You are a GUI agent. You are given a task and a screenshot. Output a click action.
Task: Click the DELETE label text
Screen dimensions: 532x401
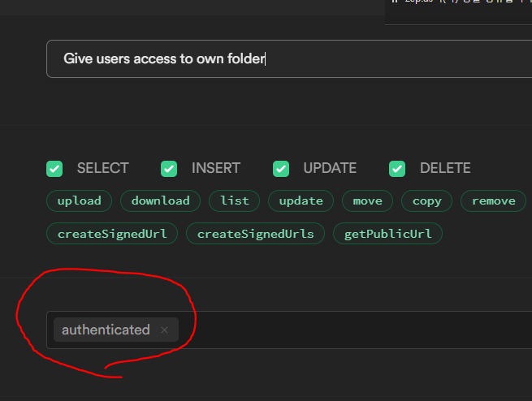(x=445, y=168)
